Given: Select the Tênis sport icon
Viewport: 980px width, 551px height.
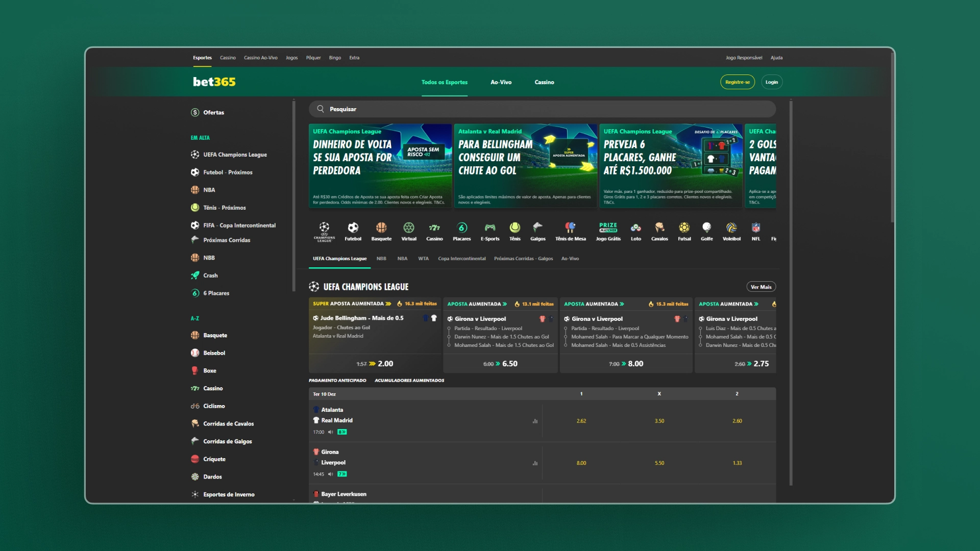Looking at the screenshot, I should pyautogui.click(x=514, y=231).
